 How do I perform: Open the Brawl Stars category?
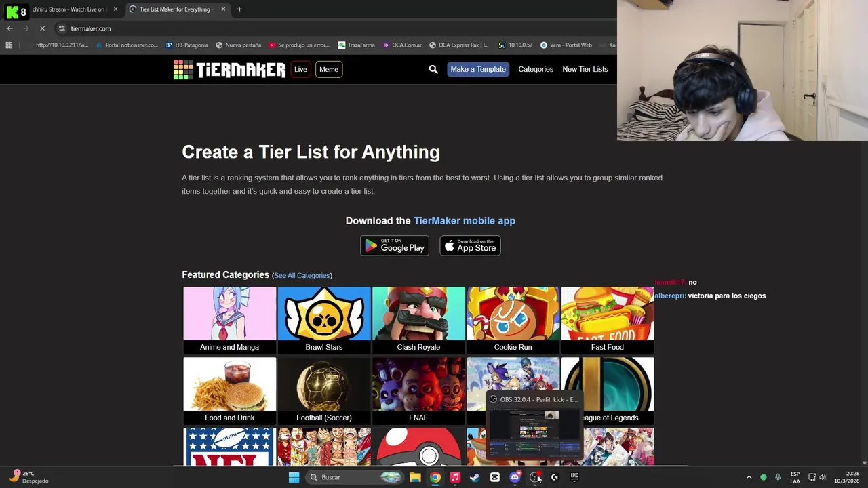click(x=324, y=320)
